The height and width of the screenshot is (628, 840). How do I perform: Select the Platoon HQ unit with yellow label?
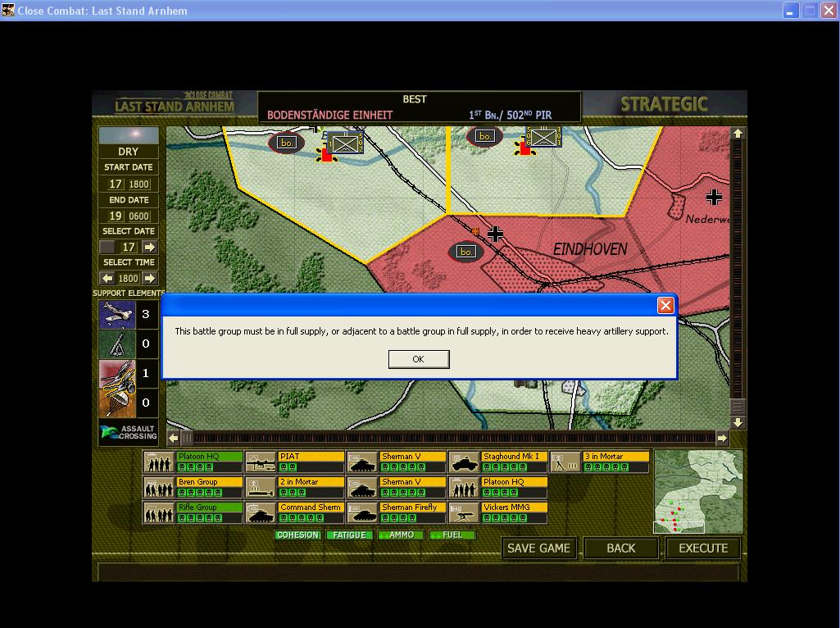(498, 487)
